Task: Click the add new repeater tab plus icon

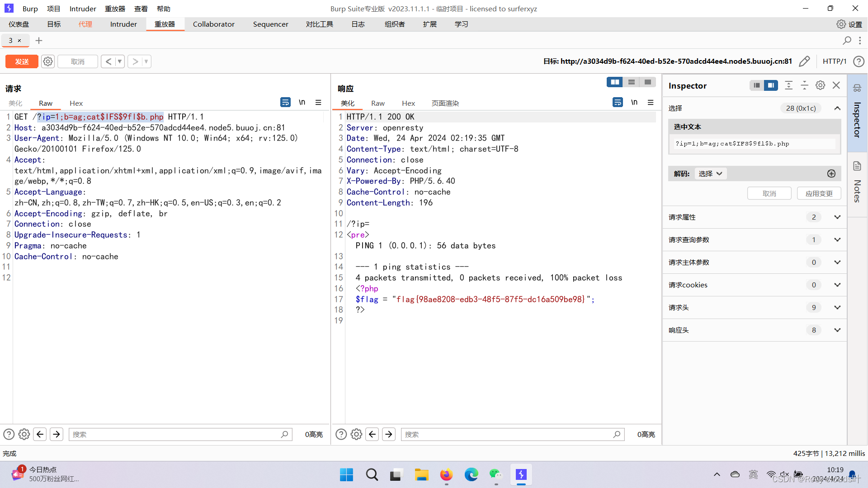Action: (x=39, y=41)
